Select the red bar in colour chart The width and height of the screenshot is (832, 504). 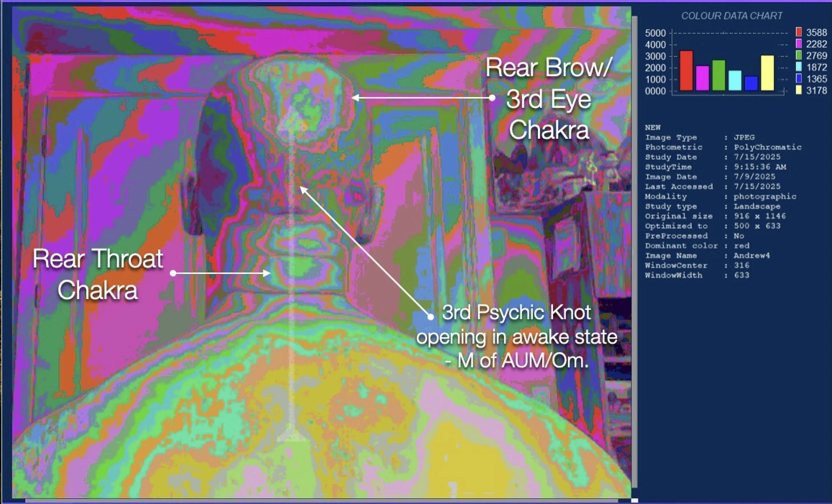(686, 71)
